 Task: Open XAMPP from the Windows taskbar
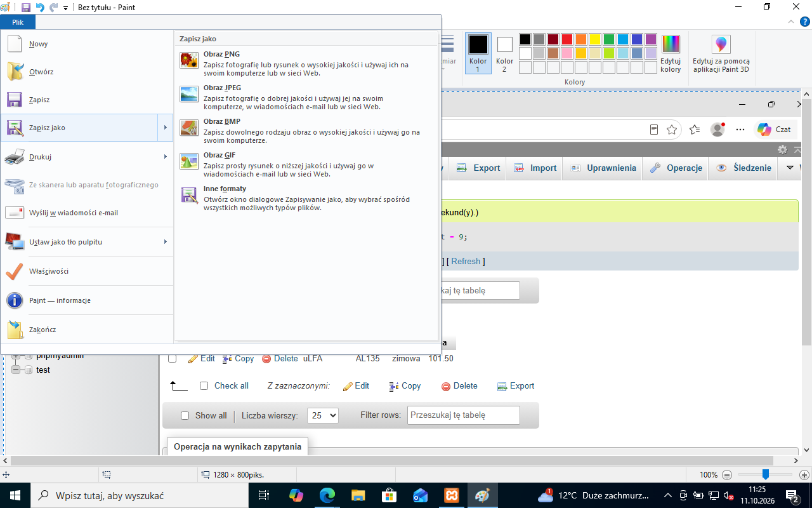(452, 495)
